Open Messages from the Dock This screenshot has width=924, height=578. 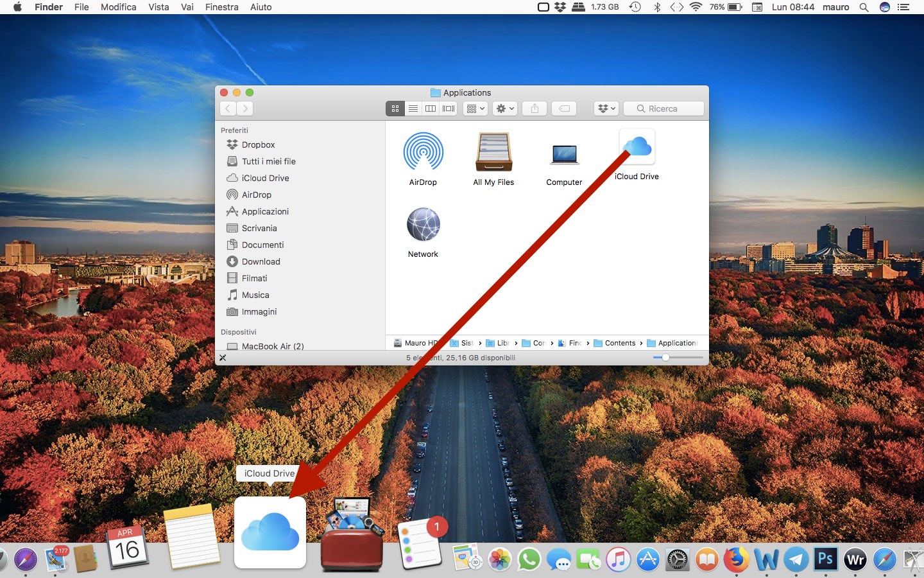(x=559, y=559)
